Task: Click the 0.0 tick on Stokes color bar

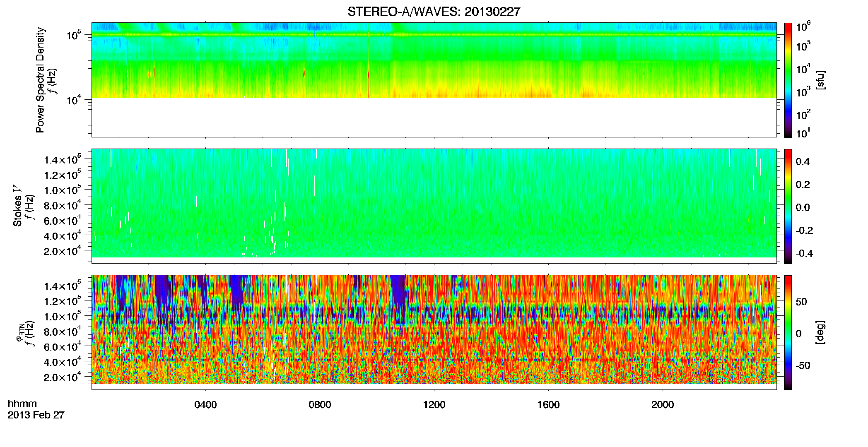Action: 803,207
